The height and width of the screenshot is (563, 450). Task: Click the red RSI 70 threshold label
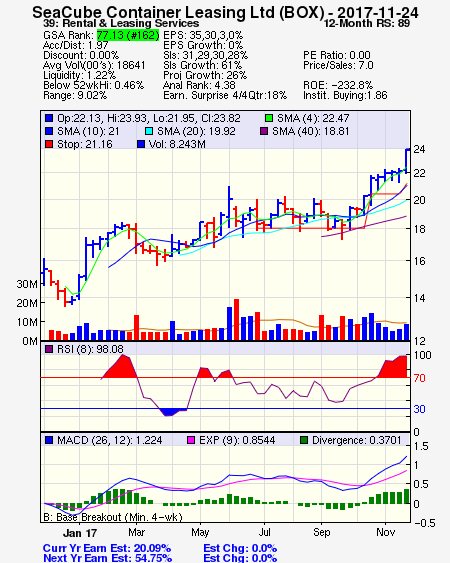(419, 378)
